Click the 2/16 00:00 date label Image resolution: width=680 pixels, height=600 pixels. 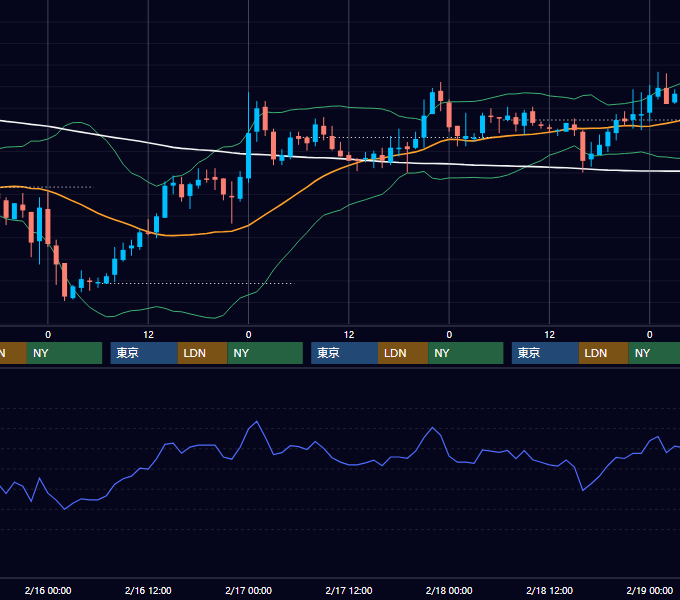[48, 590]
